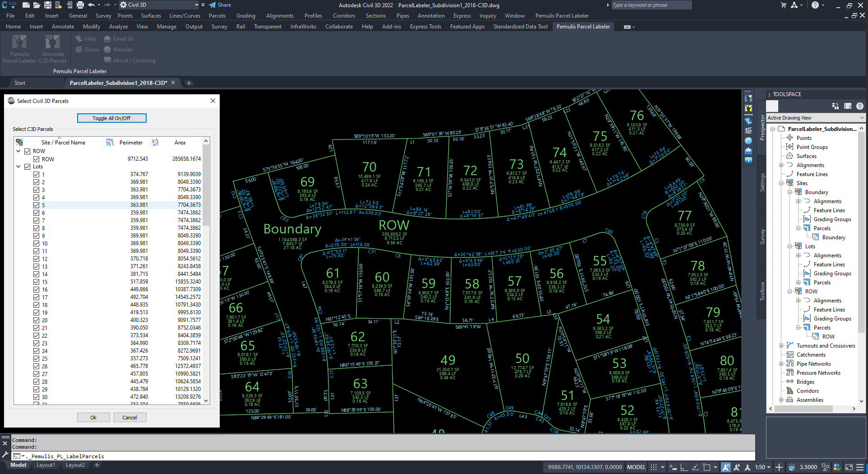Open the Active Drawing View dropdown
The image size is (868, 474).
coord(816,118)
